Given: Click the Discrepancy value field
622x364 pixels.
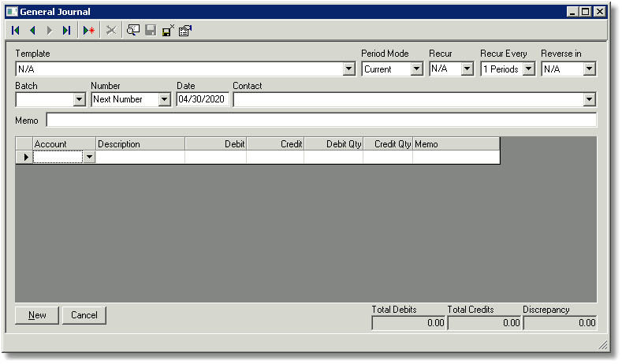Looking at the screenshot, I should (561, 323).
